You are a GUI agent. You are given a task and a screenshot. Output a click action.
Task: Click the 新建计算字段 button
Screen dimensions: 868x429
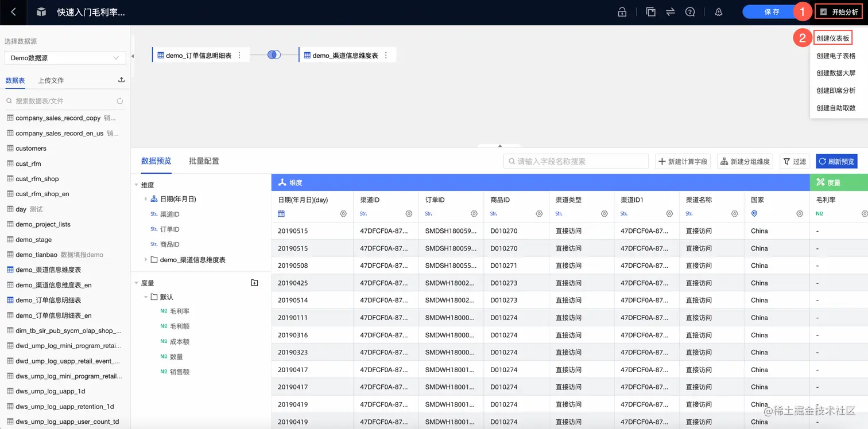point(683,162)
